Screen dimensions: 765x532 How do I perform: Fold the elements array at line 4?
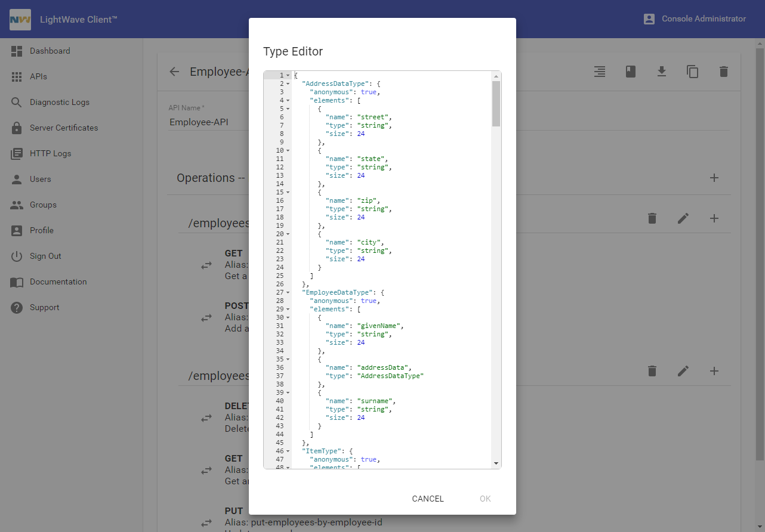point(288,101)
